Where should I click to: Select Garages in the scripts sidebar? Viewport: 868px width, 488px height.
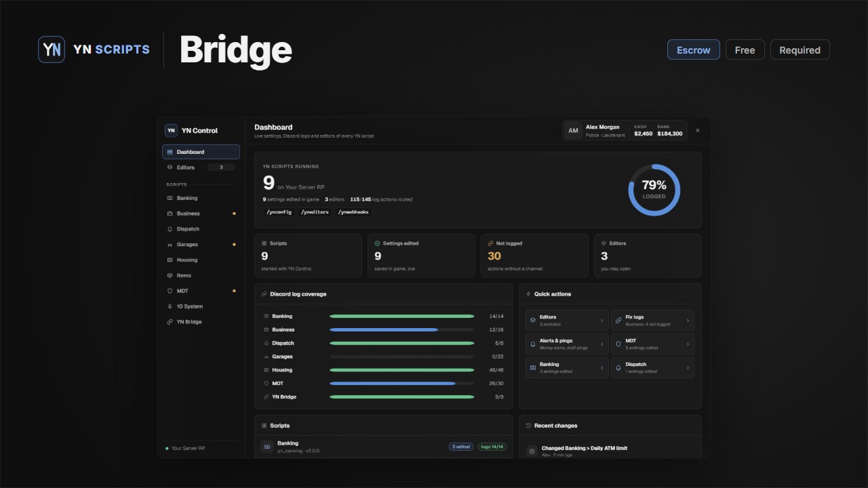(201, 245)
